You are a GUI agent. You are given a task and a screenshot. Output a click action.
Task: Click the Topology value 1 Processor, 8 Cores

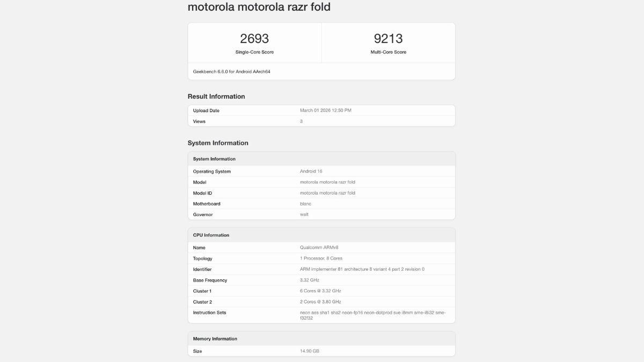(x=321, y=258)
